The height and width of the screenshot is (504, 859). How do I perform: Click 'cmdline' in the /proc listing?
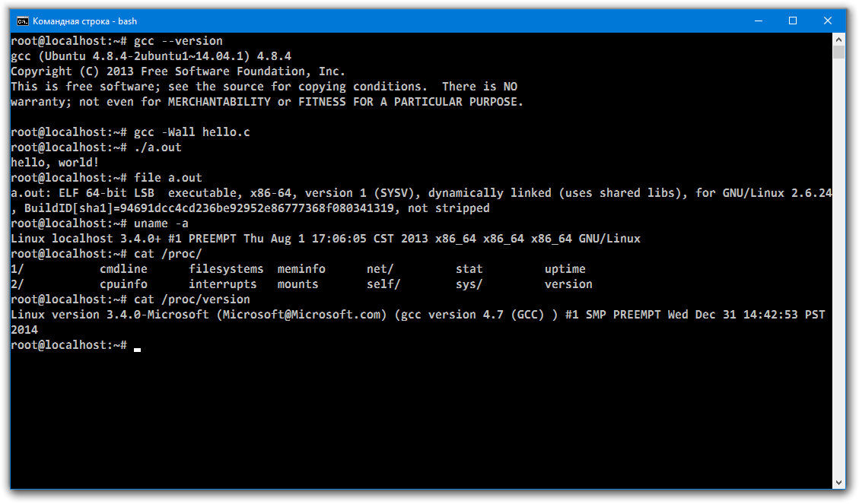123,269
